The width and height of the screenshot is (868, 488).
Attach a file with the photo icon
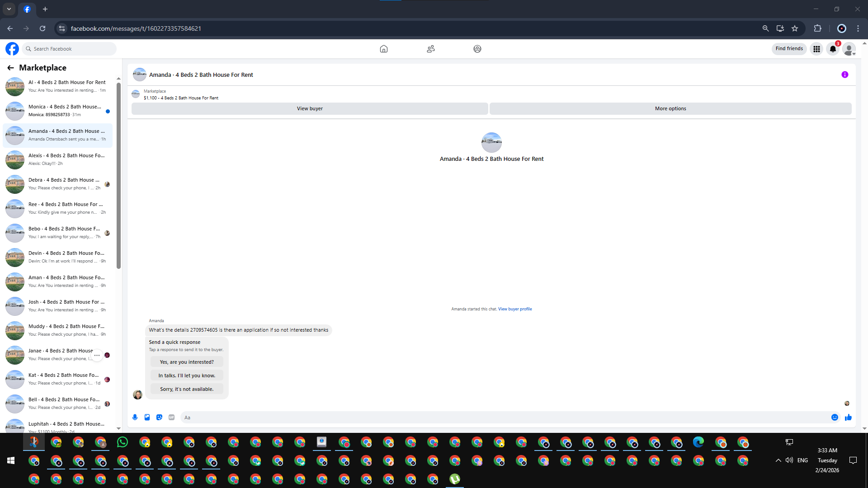[x=147, y=418]
